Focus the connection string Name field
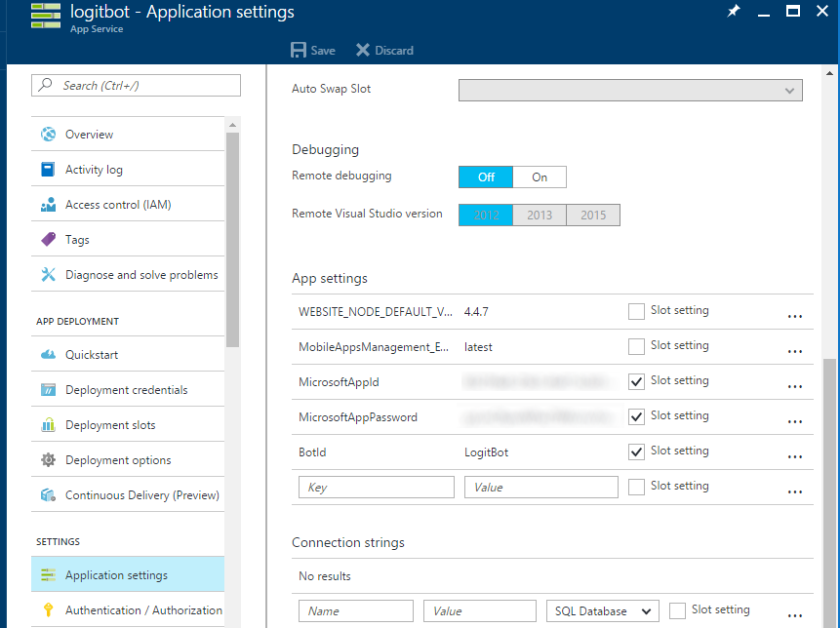The image size is (840, 628). click(x=356, y=610)
